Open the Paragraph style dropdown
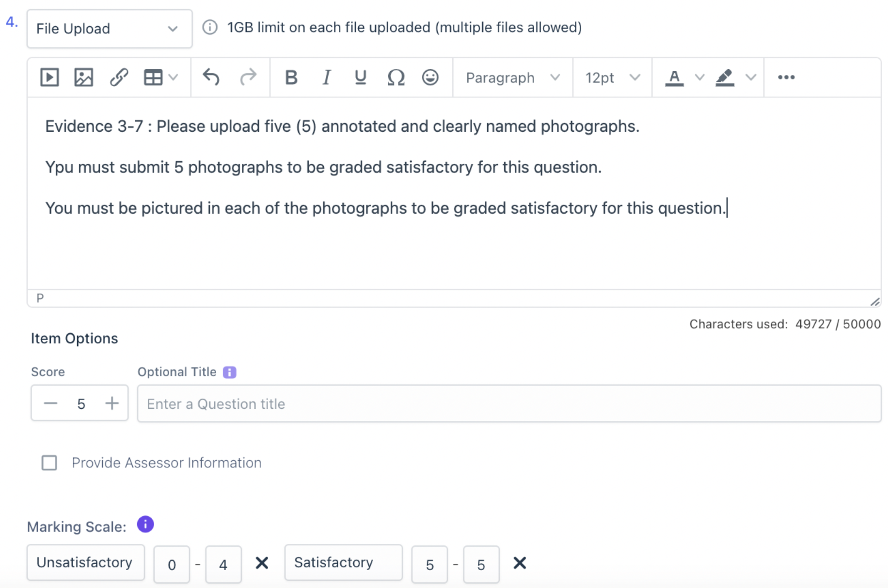 (513, 77)
